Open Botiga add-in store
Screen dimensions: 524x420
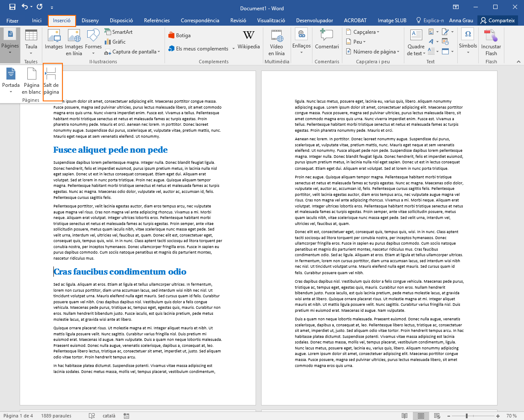pyautogui.click(x=179, y=35)
